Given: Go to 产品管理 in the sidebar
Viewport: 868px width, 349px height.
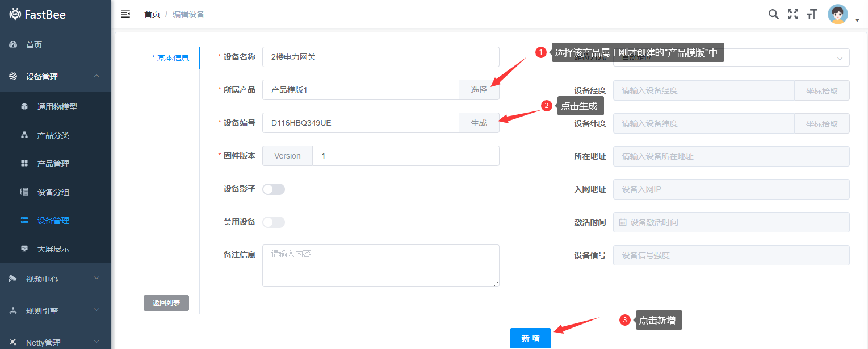Looking at the screenshot, I should click(53, 164).
